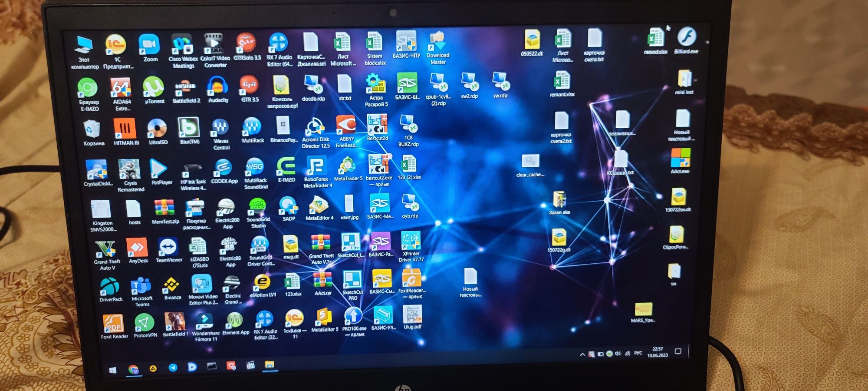Select MARS_Ура folder icon
The image size is (868, 391).
[x=643, y=313]
